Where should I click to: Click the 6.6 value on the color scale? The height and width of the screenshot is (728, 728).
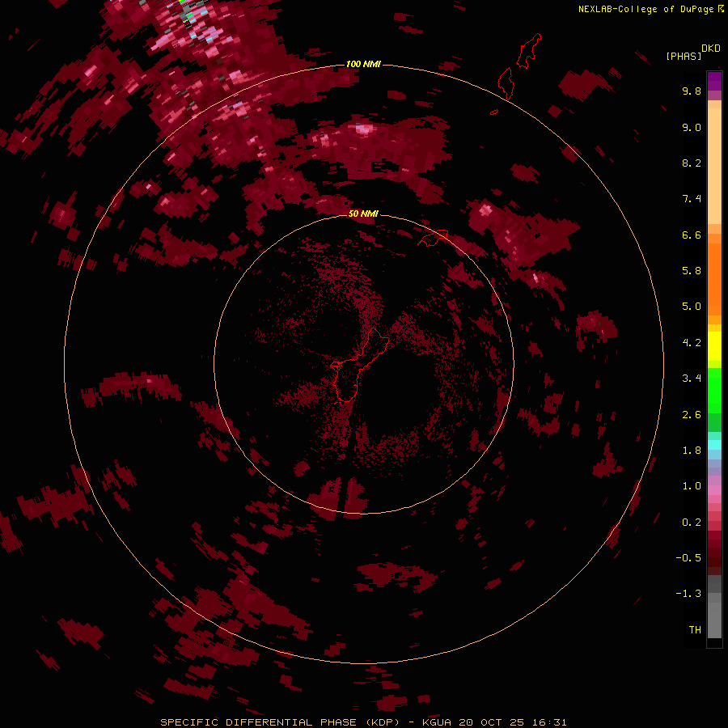pos(692,235)
